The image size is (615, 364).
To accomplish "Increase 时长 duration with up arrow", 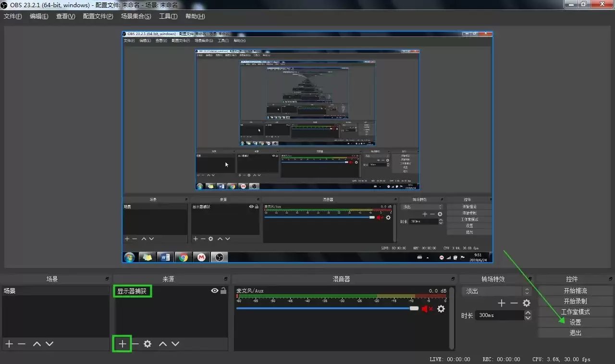I will pos(528,313).
